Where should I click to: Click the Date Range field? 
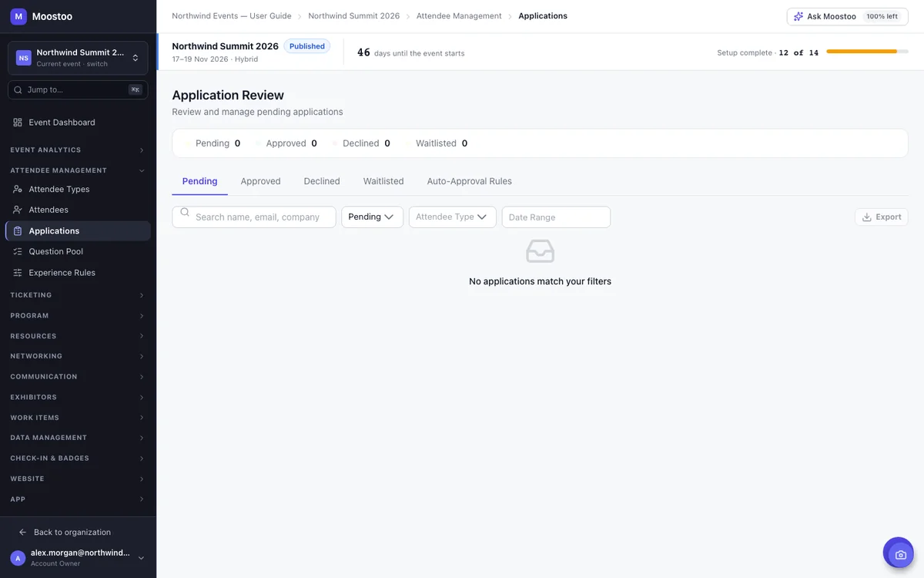[x=556, y=217]
